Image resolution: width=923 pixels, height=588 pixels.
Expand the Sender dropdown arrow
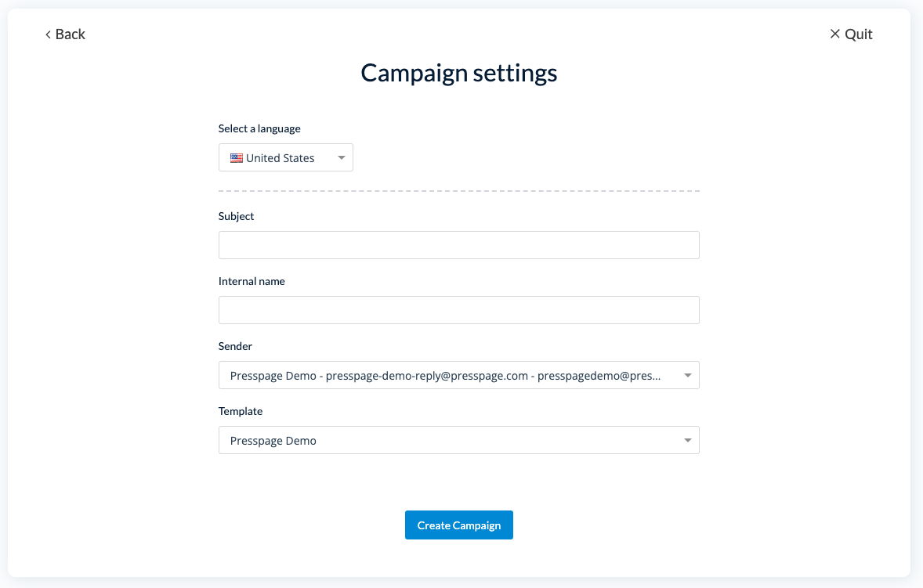[x=687, y=376]
